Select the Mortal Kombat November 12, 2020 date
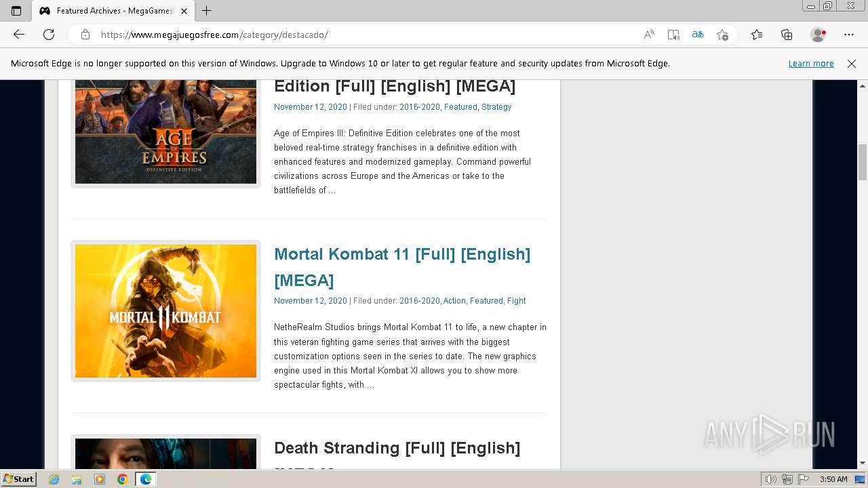The width and height of the screenshot is (868, 488). click(311, 301)
